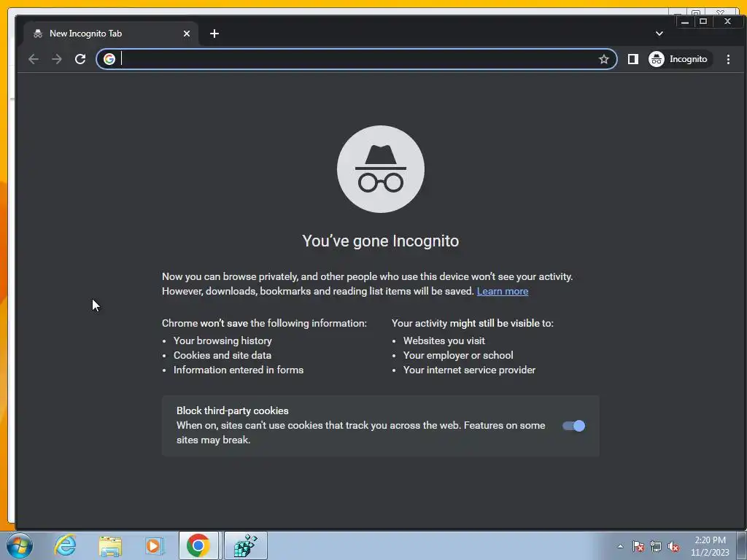
Task: Click 'Your browsing history' list item
Action: 222,341
